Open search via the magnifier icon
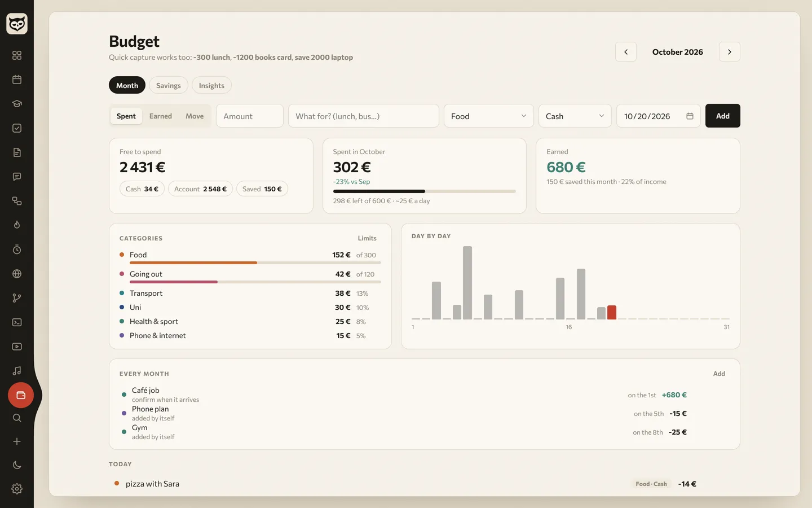 click(17, 418)
